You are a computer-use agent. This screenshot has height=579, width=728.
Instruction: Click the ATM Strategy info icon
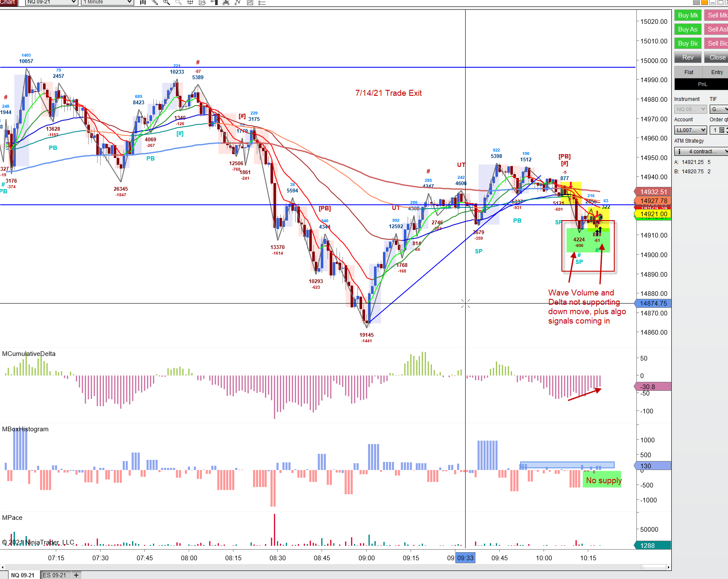[679, 151]
